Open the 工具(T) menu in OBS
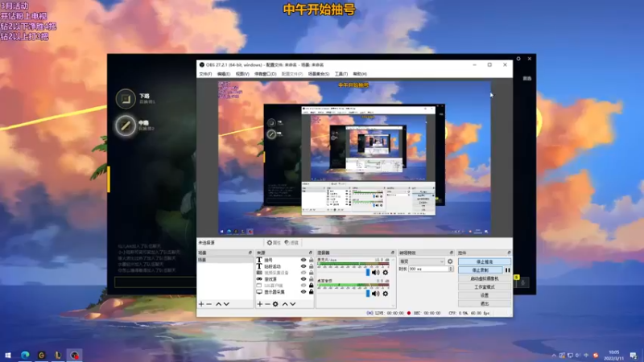This screenshot has height=362, width=644. (x=341, y=74)
